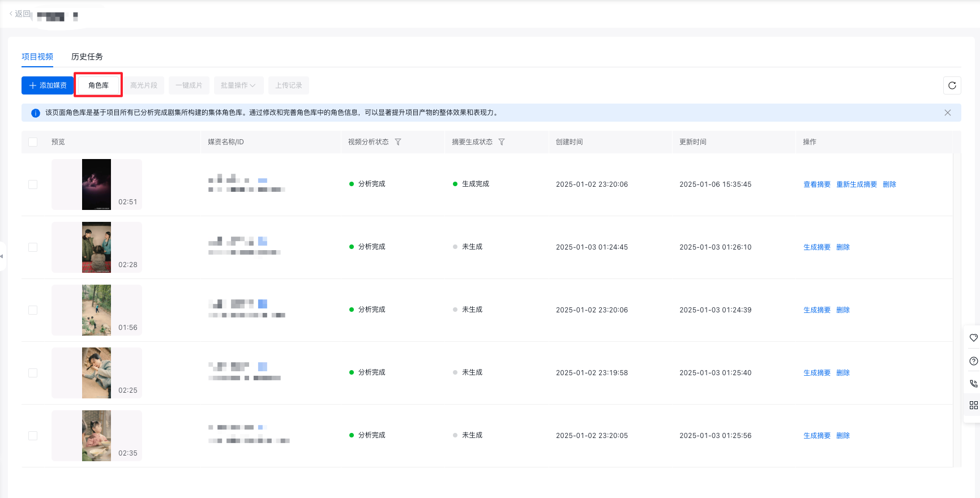
Task: Click 生成摘要 for the 02:35 video
Action: point(817,436)
